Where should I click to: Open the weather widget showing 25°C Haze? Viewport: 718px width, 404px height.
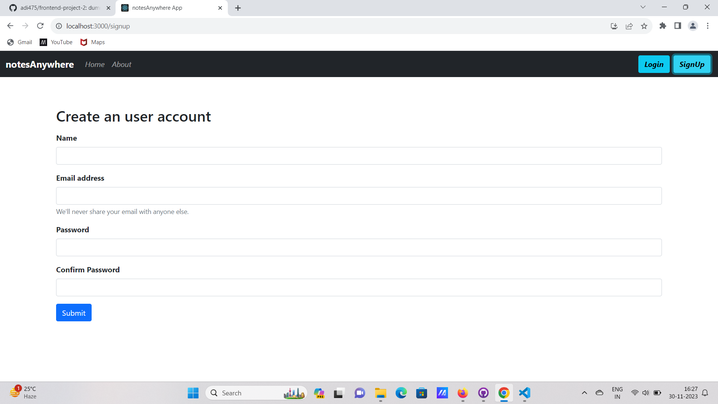point(23,393)
